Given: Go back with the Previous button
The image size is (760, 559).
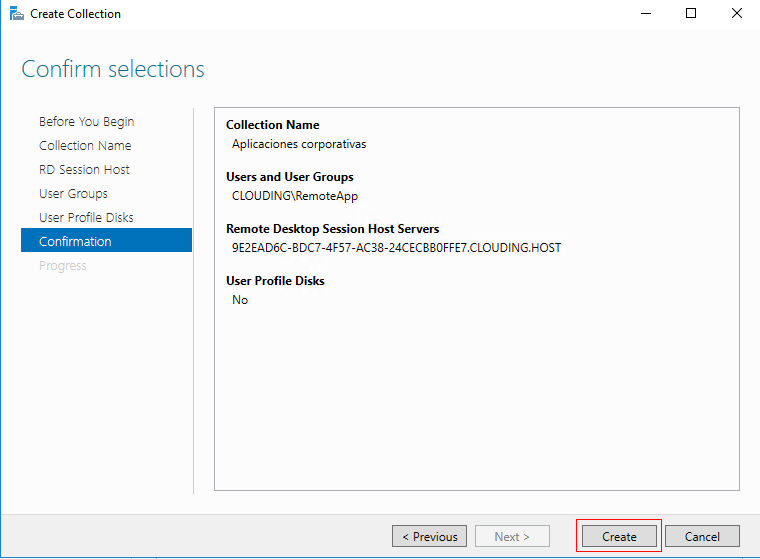Looking at the screenshot, I should [429, 536].
